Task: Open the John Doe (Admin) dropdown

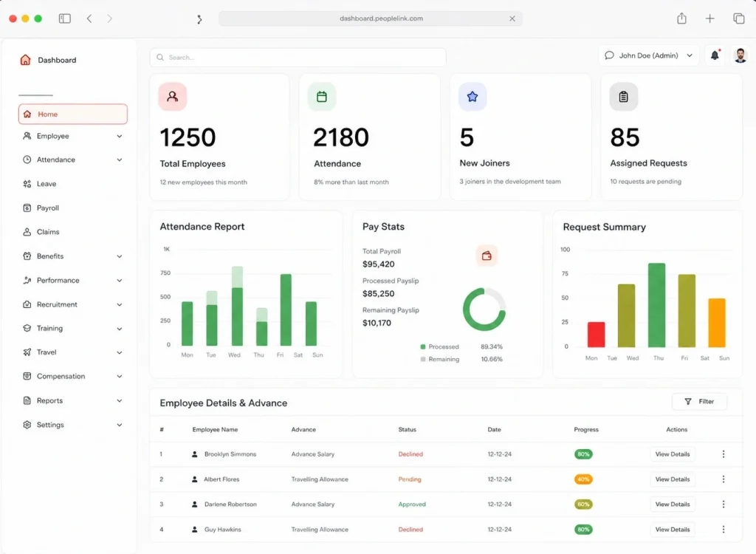Action: [648, 55]
